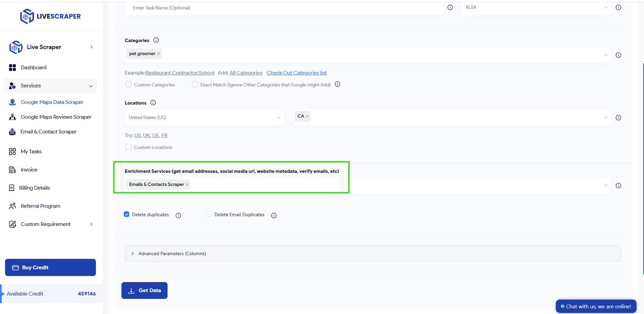Click info icon next to Categories label
644x314 pixels.
156,40
